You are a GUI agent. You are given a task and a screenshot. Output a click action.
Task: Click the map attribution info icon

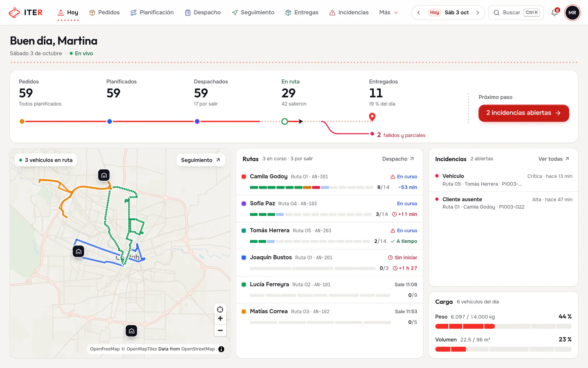click(221, 349)
